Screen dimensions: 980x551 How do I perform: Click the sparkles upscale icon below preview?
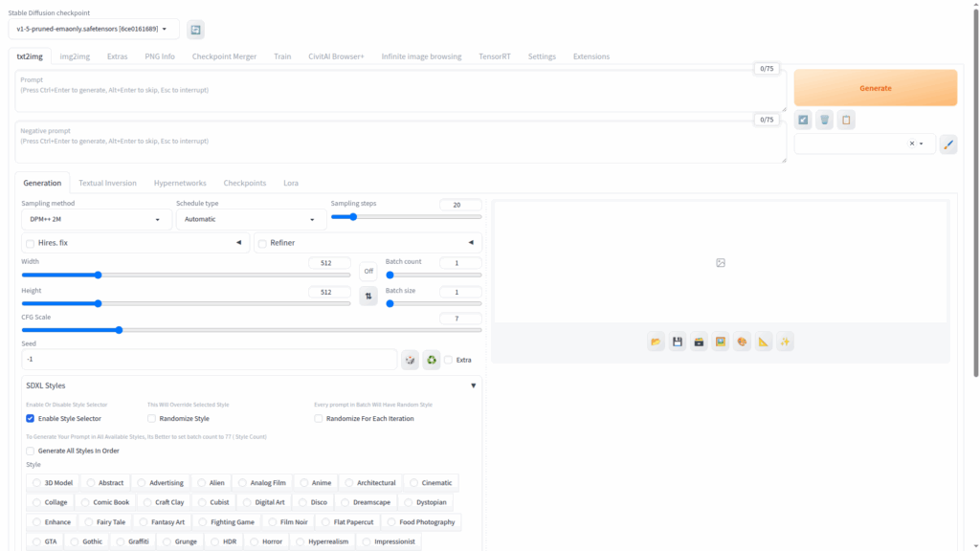(786, 342)
